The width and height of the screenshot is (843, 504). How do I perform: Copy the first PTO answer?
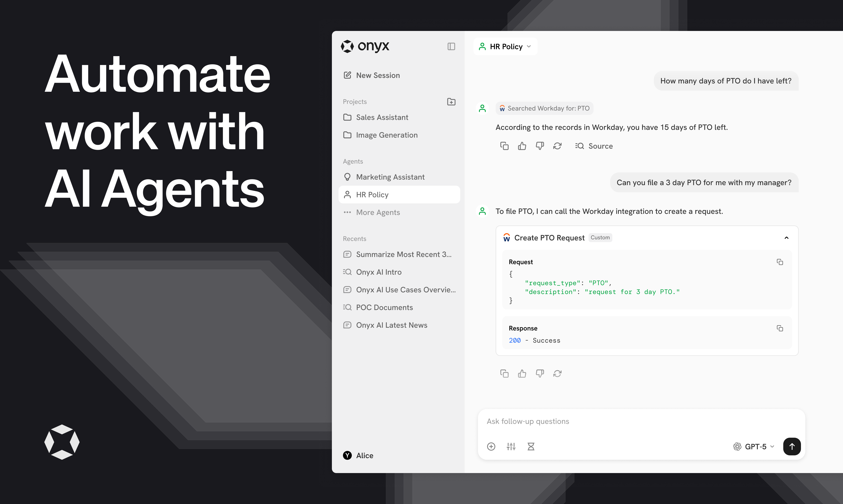point(504,146)
